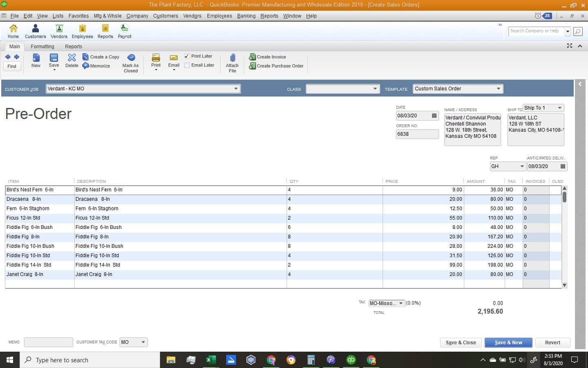The height and width of the screenshot is (368, 588).
Task: Open search scope dropdown arrow
Action: coord(568,31)
